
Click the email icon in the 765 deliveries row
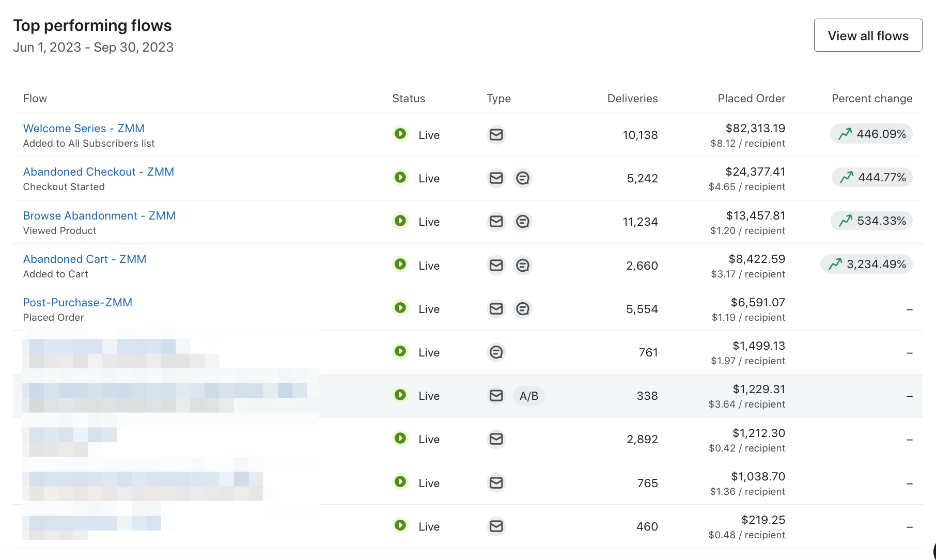click(x=496, y=483)
